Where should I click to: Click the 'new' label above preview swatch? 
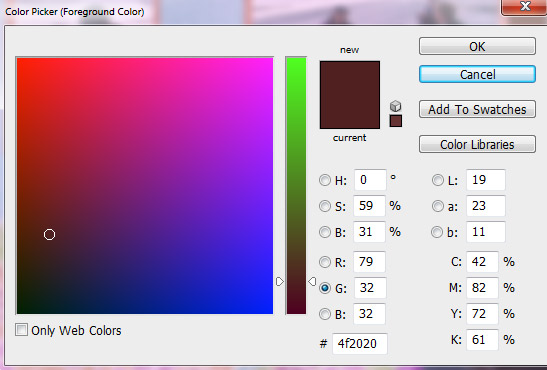[350, 50]
